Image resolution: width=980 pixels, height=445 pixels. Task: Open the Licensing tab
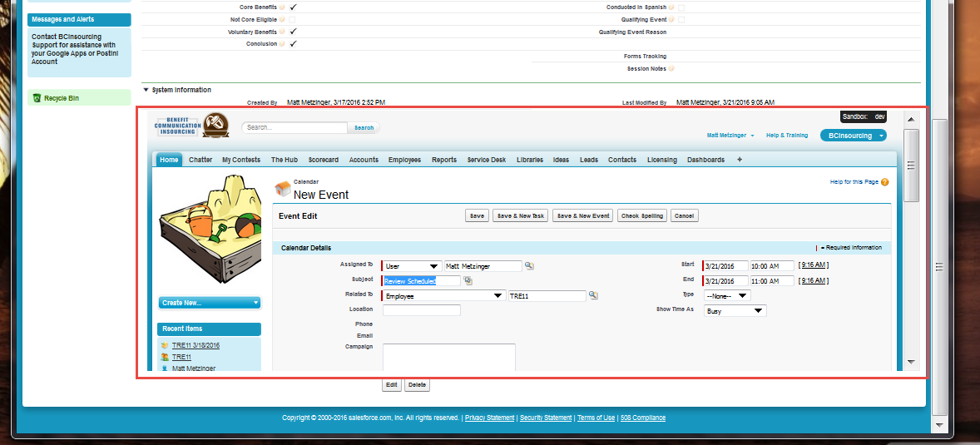click(x=662, y=160)
